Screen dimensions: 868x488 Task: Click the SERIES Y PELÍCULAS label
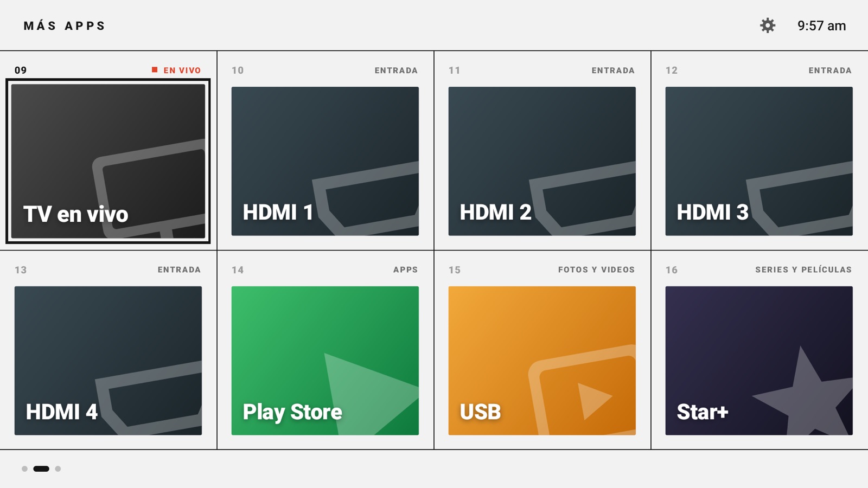coord(803,269)
